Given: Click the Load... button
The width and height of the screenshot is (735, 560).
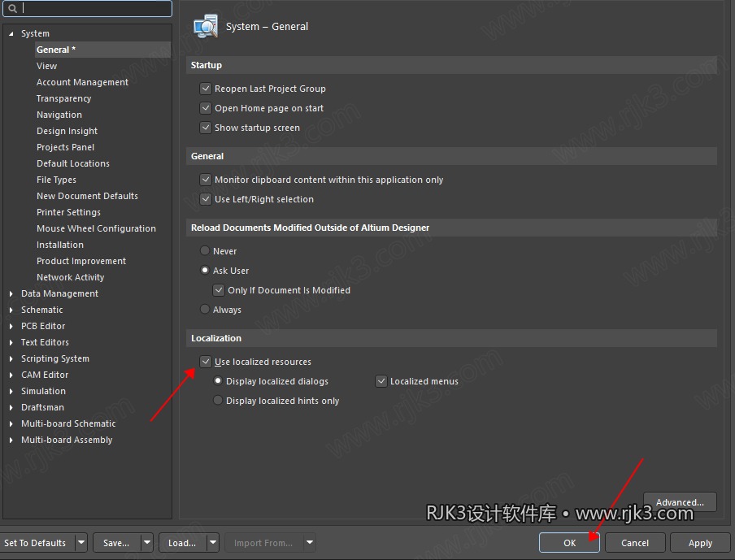Looking at the screenshot, I should [x=183, y=543].
